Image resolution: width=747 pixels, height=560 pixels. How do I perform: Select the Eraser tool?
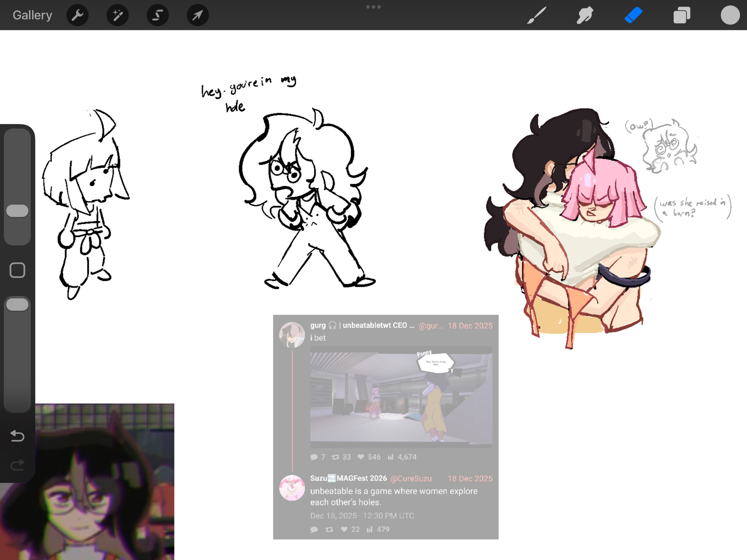pyautogui.click(x=633, y=15)
